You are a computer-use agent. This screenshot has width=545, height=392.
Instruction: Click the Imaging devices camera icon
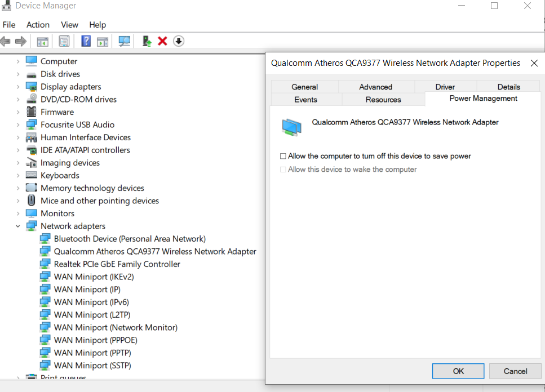tap(32, 163)
